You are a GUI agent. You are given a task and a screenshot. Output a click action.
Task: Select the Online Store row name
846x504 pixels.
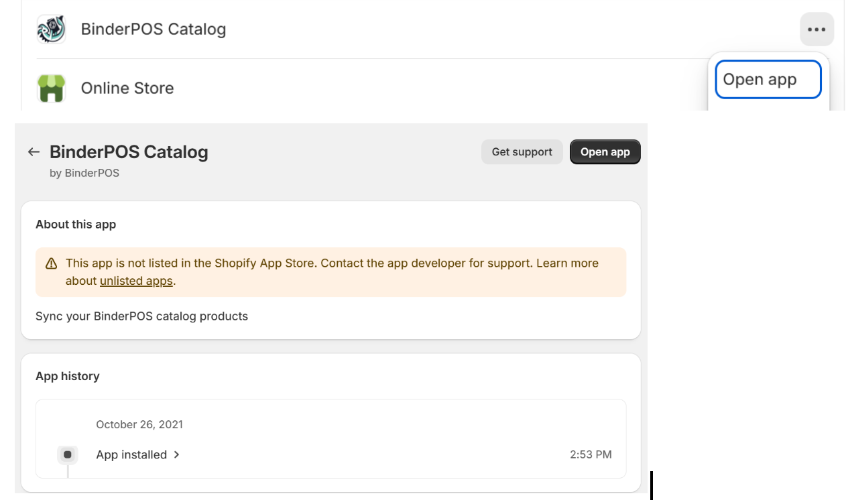pyautogui.click(x=127, y=88)
